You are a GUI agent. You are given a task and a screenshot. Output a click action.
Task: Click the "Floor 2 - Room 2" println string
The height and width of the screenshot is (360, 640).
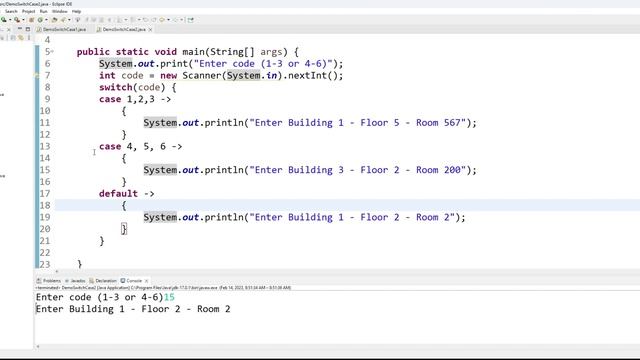pyautogui.click(x=352, y=218)
